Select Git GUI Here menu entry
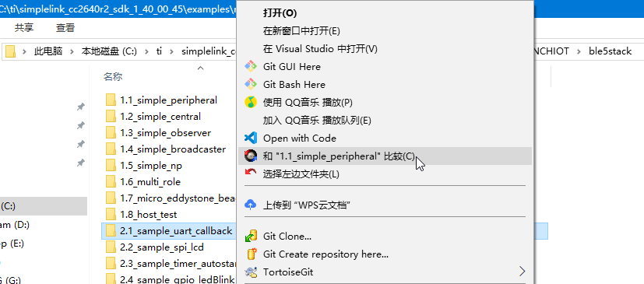 pyautogui.click(x=291, y=66)
